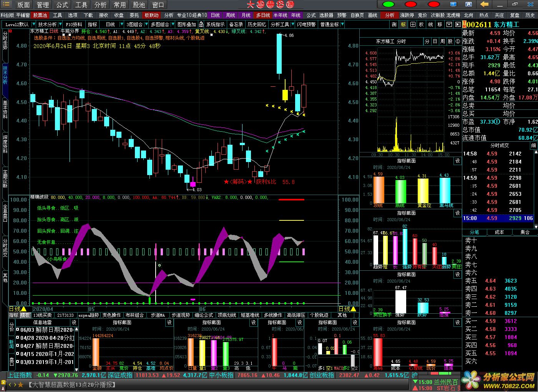Viewport: 538px width, 392px height.
Task: Click the ① info icon in minute chart header
Action: [458, 41]
